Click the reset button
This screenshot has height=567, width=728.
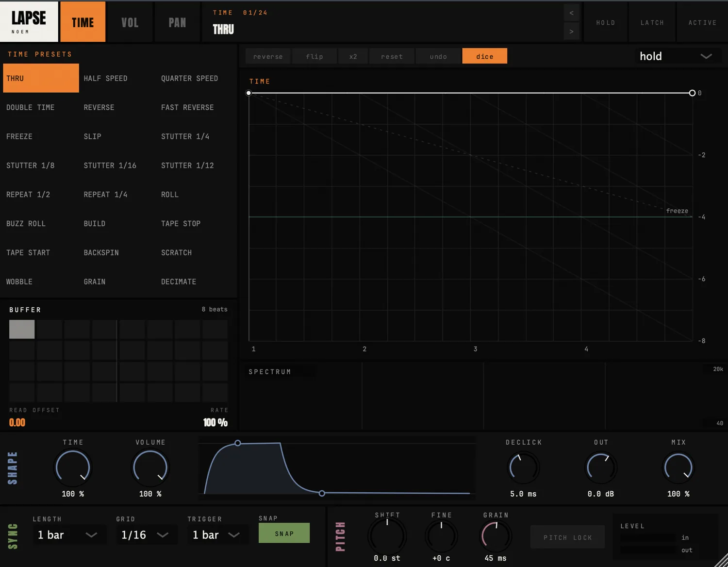(x=392, y=56)
